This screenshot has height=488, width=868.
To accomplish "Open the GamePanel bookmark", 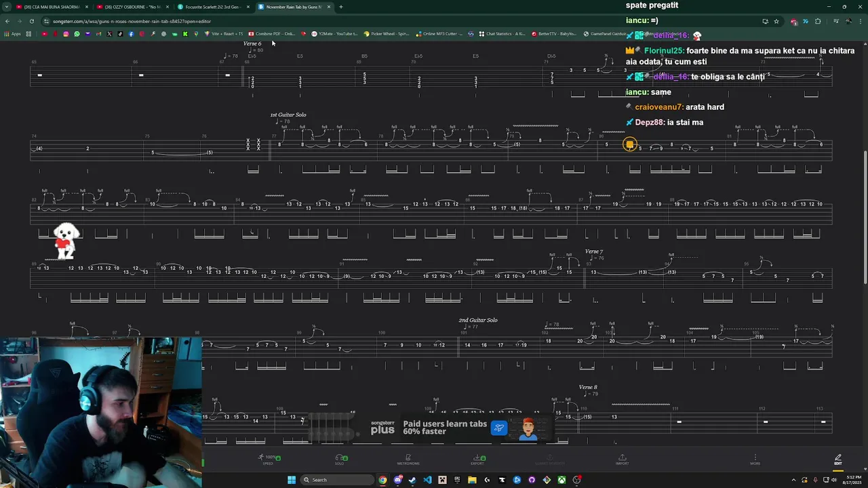I will pos(605,34).
